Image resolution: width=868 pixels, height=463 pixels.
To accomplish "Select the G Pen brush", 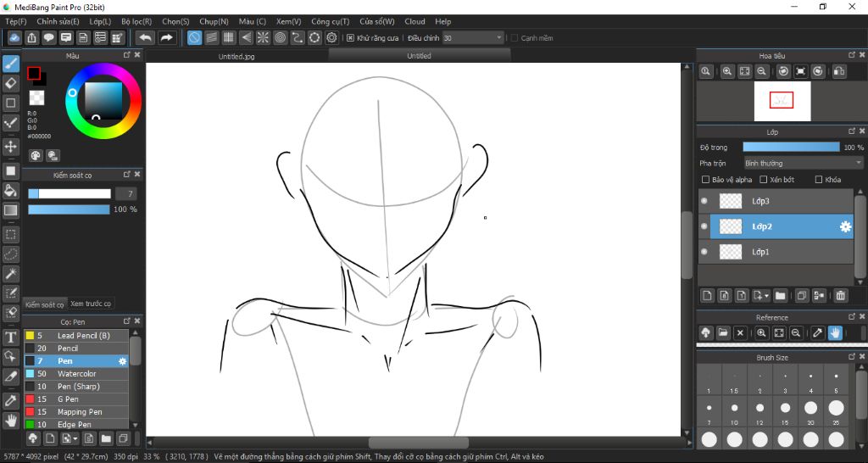I will tap(75, 399).
